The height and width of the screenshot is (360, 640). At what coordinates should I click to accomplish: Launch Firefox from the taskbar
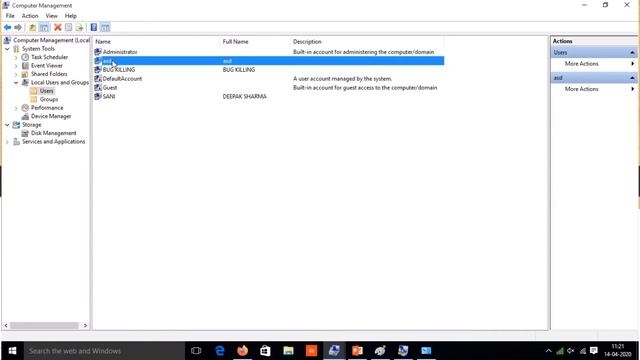[242, 351]
